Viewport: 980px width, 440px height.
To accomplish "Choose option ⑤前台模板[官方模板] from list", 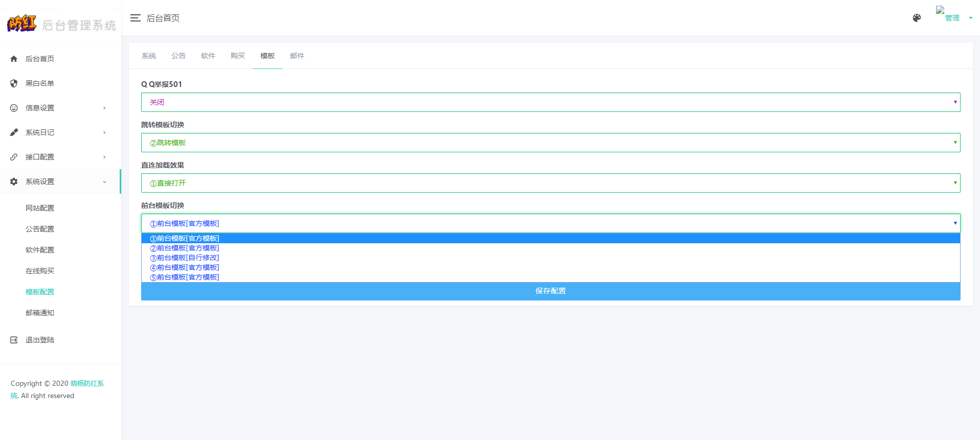I will pyautogui.click(x=185, y=277).
